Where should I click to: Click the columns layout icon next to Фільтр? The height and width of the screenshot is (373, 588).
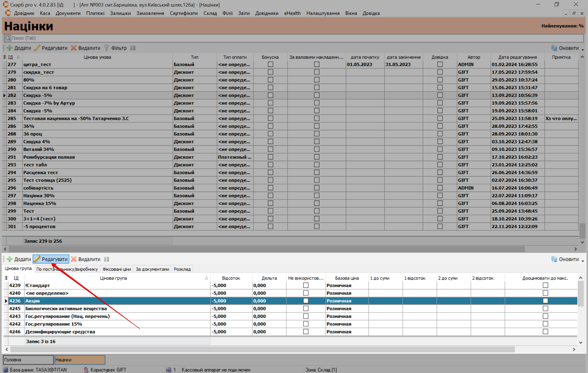[x=133, y=48]
